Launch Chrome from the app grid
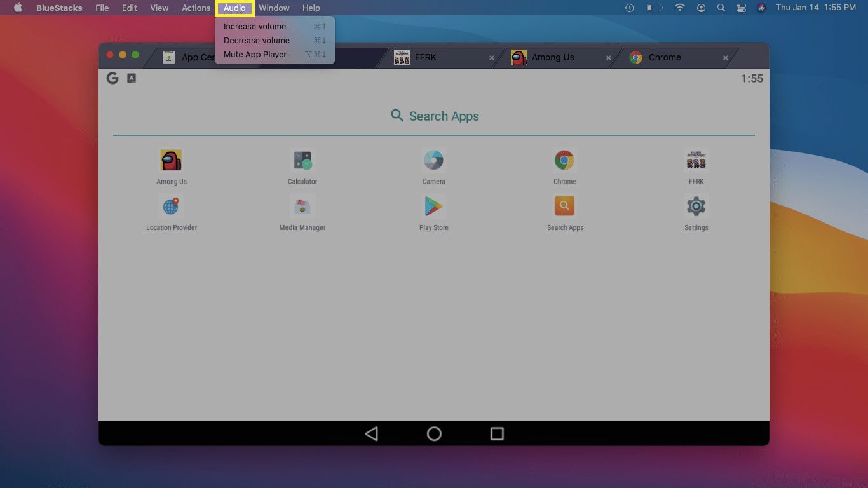868x488 pixels. [564, 160]
